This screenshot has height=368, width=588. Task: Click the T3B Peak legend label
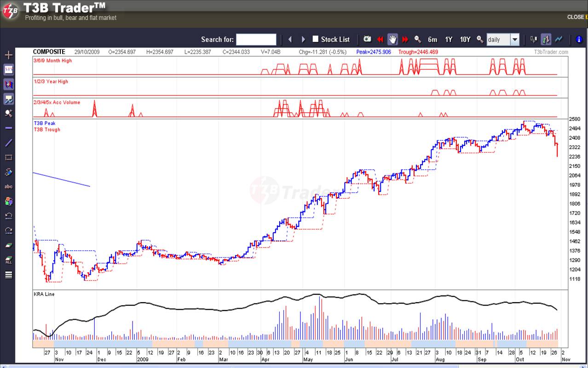[x=45, y=123]
